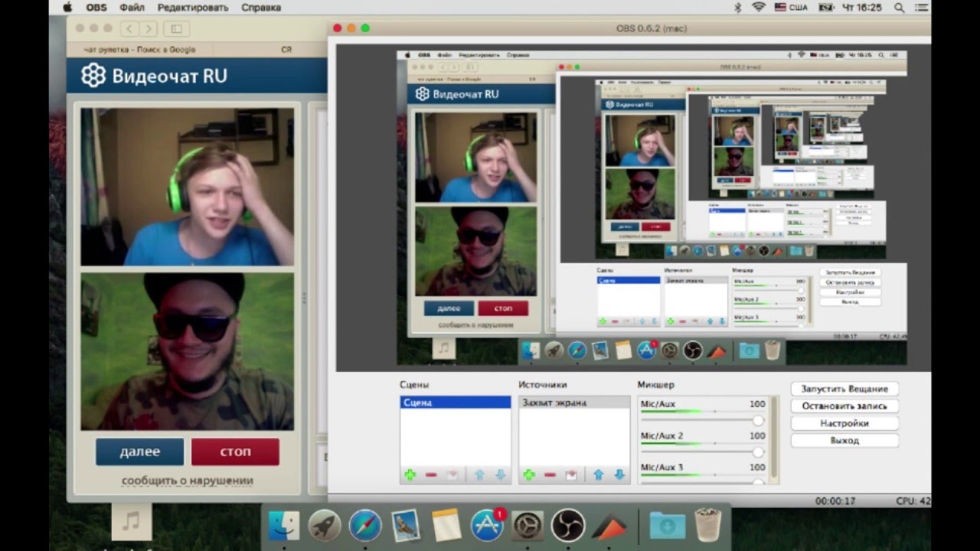Click the Wi-Fi status icon
Image resolution: width=980 pixels, height=551 pixels.
click(x=759, y=7)
